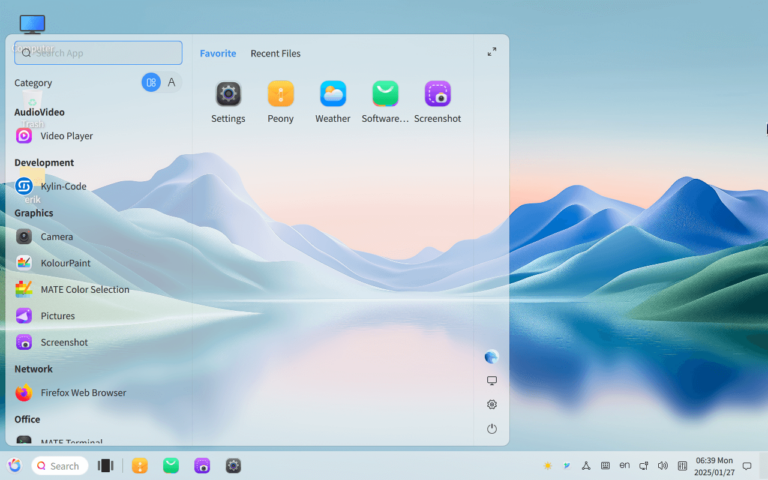
Task: Switch to the Favorite tab
Action: coord(218,53)
